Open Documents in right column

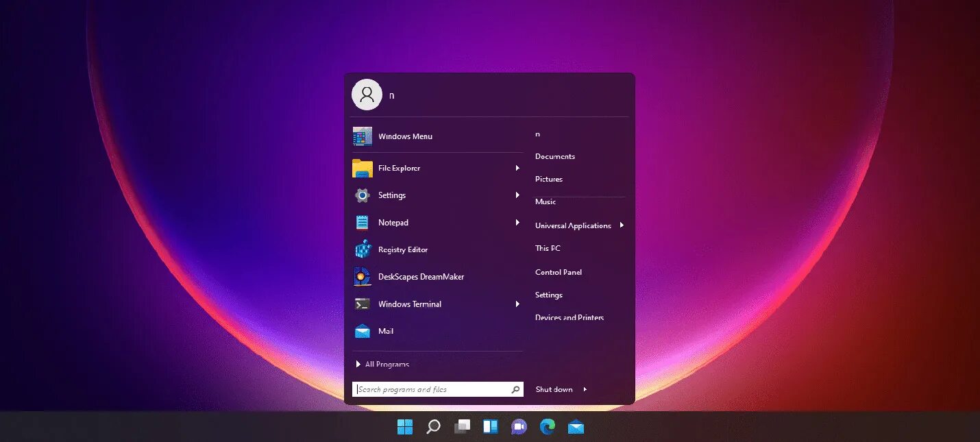pyautogui.click(x=554, y=156)
